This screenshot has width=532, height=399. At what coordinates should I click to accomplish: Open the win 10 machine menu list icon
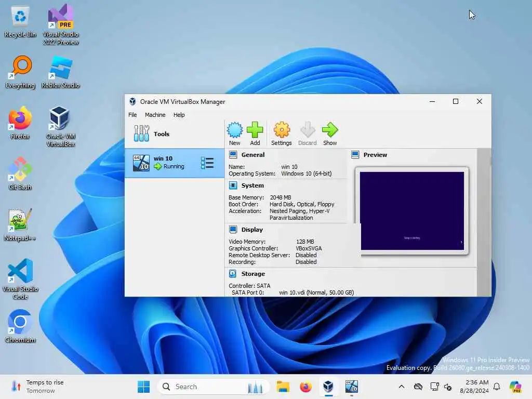click(x=207, y=163)
